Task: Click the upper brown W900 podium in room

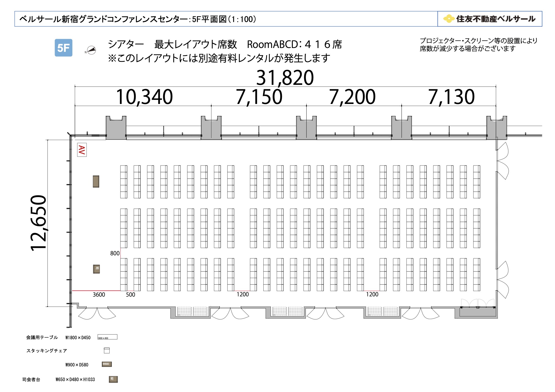Action: [x=96, y=181]
